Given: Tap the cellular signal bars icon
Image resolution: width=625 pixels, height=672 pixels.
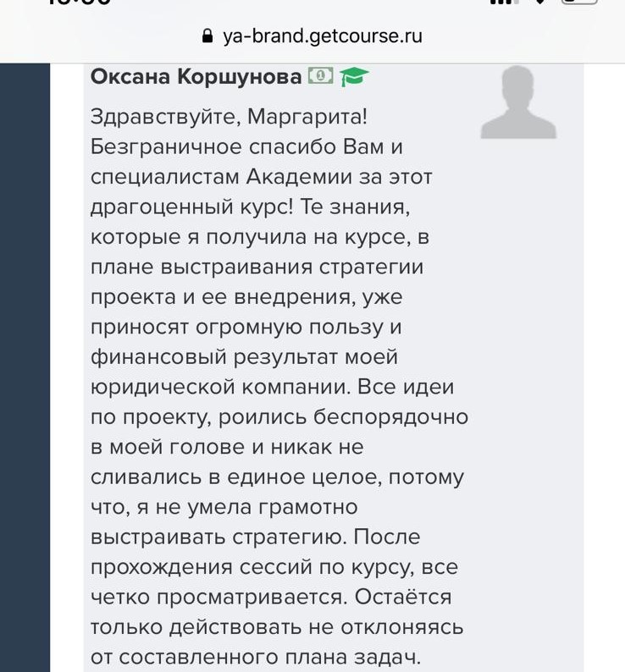Looking at the screenshot, I should [x=504, y=3].
